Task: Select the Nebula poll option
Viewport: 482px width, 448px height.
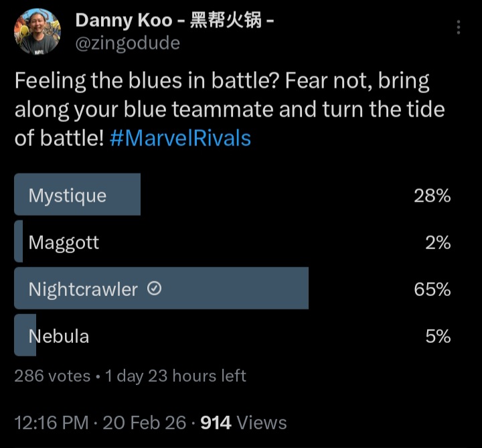Action: point(232,335)
